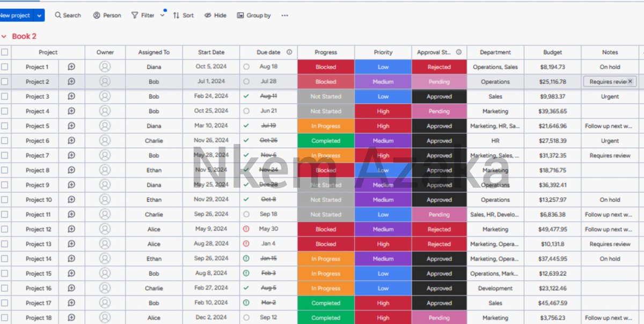Open the three-dot more options menu
Viewport: 644px width, 324px height.
point(284,16)
